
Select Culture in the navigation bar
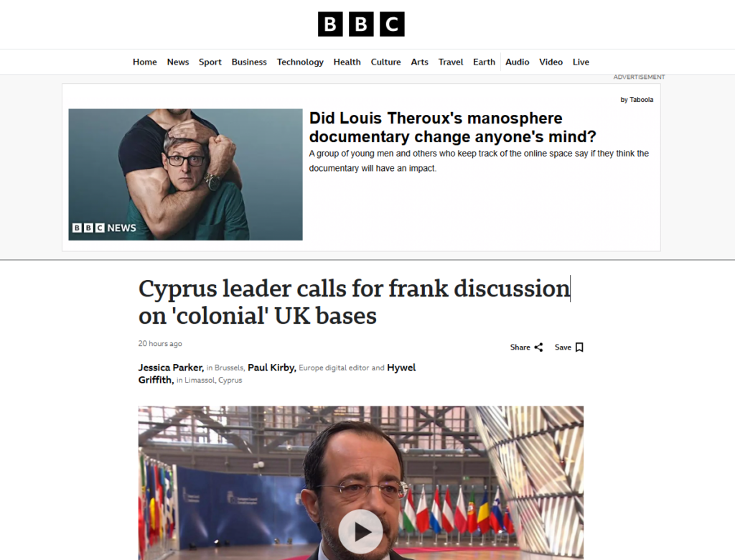click(385, 62)
